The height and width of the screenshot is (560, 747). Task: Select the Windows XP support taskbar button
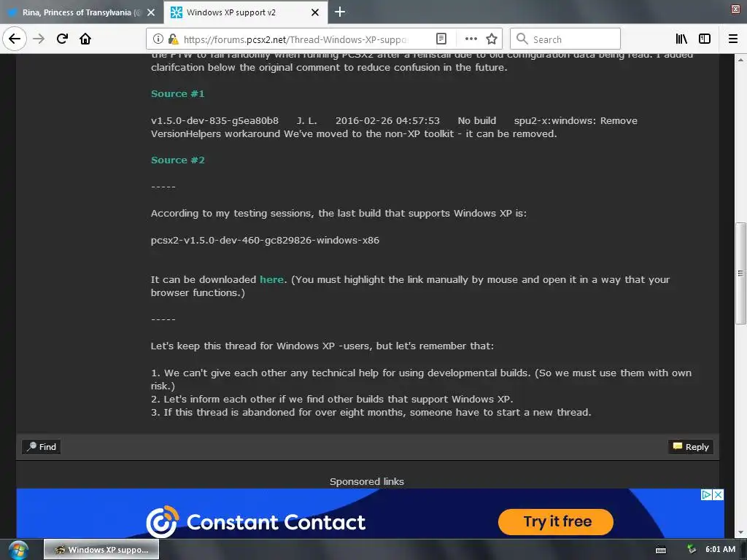[101, 550]
